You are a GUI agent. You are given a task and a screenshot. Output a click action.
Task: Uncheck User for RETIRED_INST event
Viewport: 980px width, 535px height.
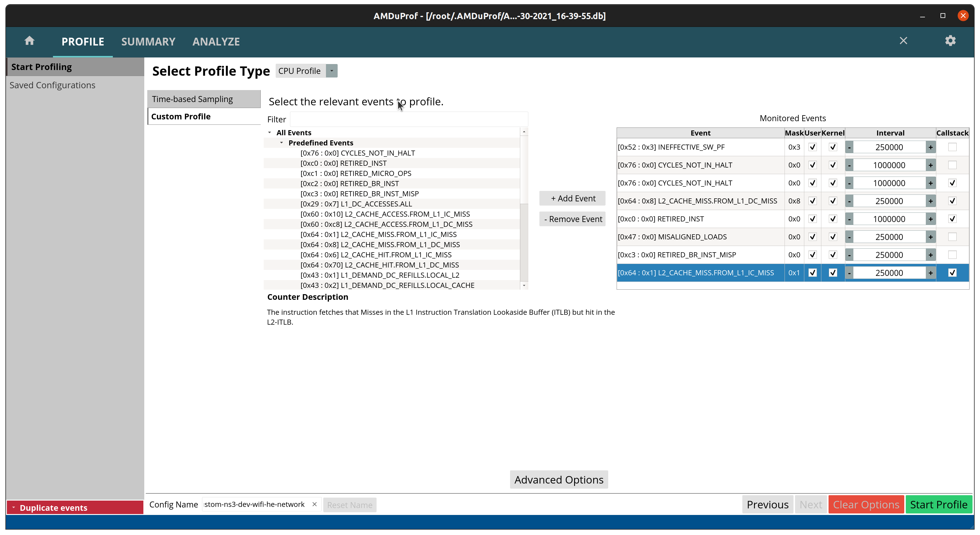click(812, 219)
